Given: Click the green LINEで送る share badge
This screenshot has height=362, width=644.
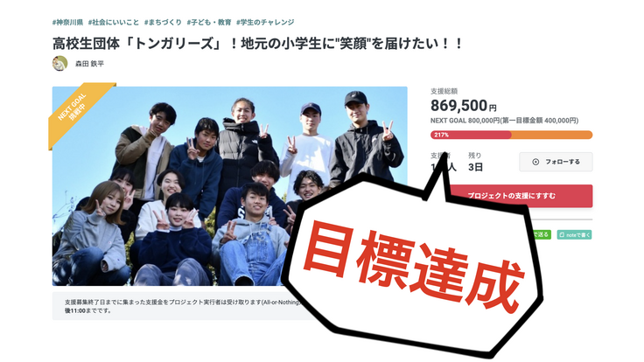Looking at the screenshot, I should pyautogui.click(x=541, y=234).
